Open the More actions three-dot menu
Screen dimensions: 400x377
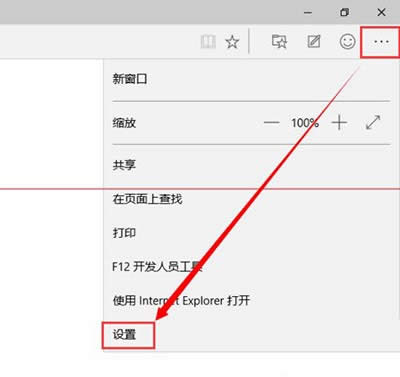[381, 42]
